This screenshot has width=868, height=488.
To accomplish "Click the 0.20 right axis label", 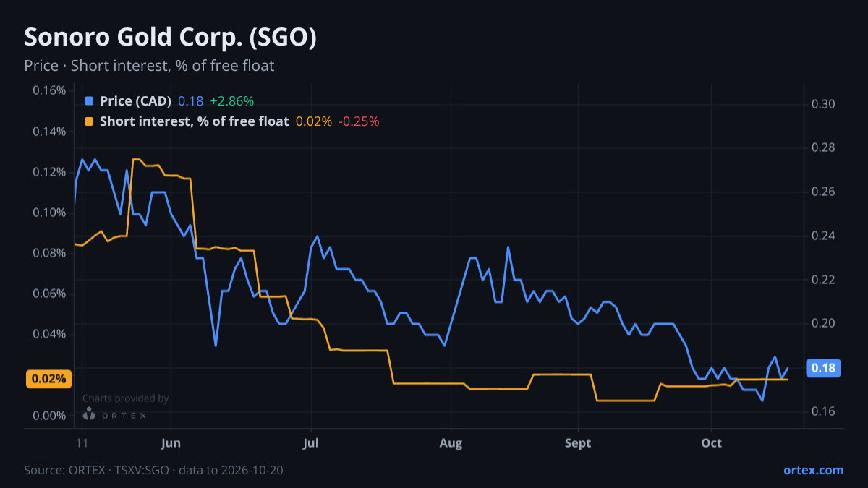I will (824, 323).
